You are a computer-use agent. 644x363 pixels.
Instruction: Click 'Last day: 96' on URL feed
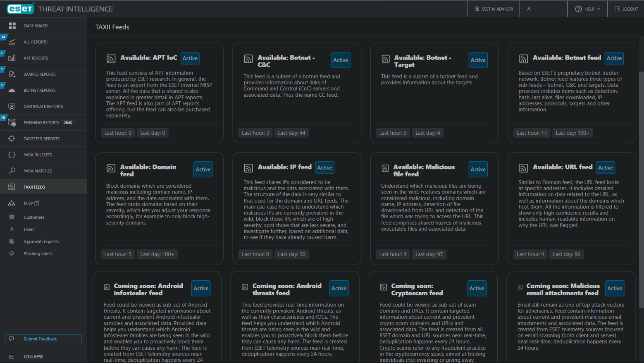click(566, 254)
